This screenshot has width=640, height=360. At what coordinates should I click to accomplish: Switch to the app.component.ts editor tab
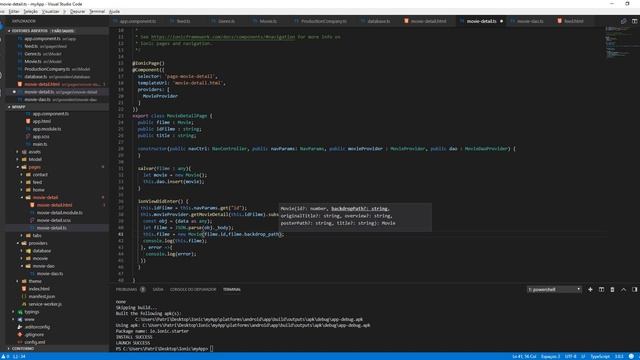(x=138, y=21)
